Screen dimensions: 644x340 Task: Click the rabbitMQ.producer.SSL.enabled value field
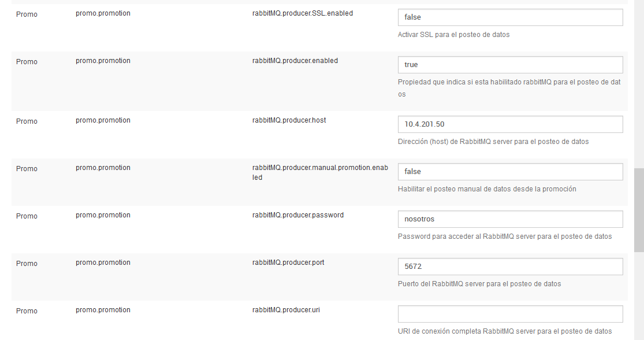tap(510, 17)
